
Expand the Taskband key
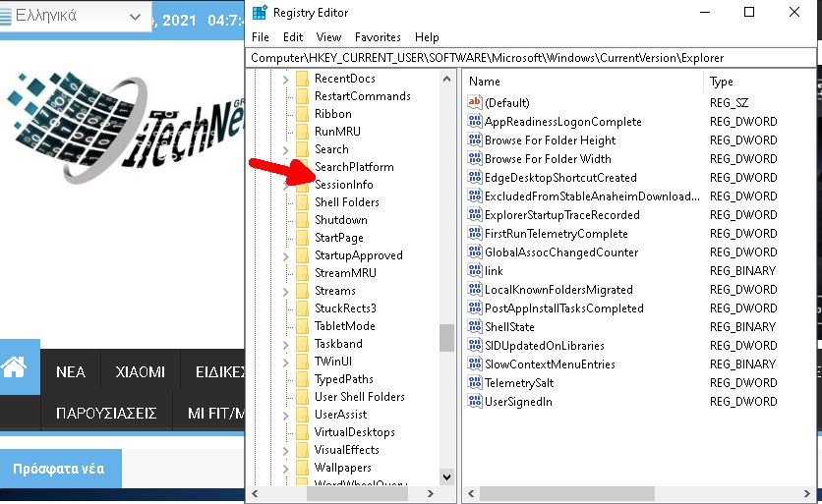(x=286, y=344)
